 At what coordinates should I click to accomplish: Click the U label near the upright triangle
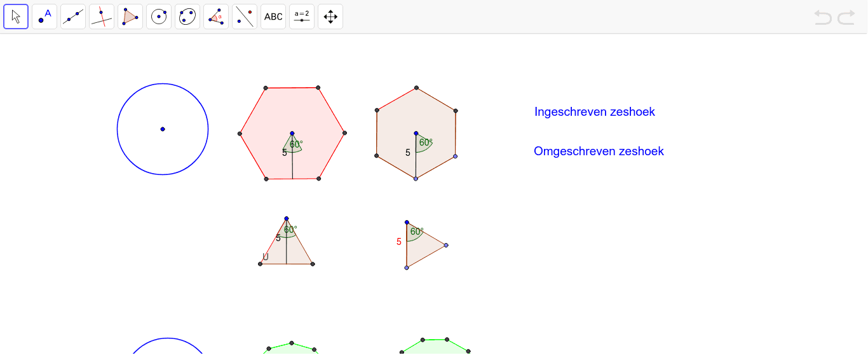click(266, 257)
